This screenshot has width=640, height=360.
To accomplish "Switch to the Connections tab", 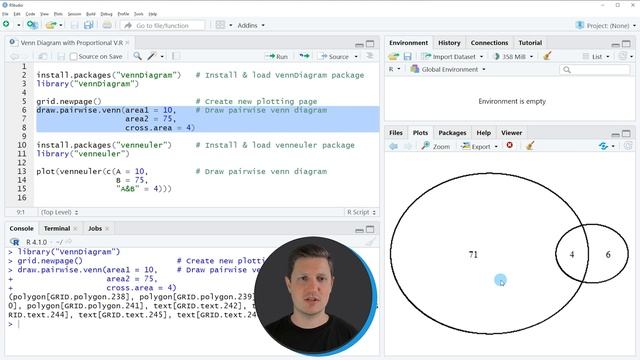I will click(489, 42).
